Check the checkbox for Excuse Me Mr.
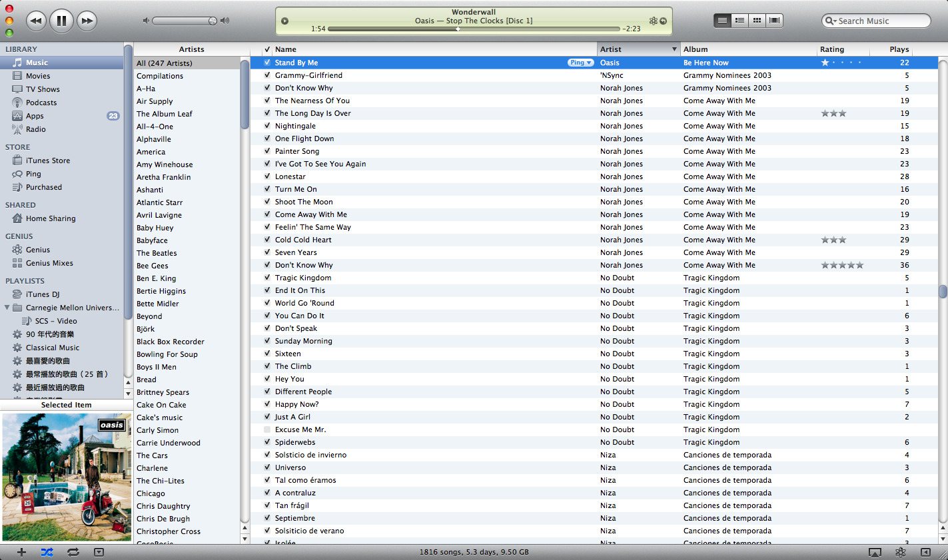 pos(267,429)
